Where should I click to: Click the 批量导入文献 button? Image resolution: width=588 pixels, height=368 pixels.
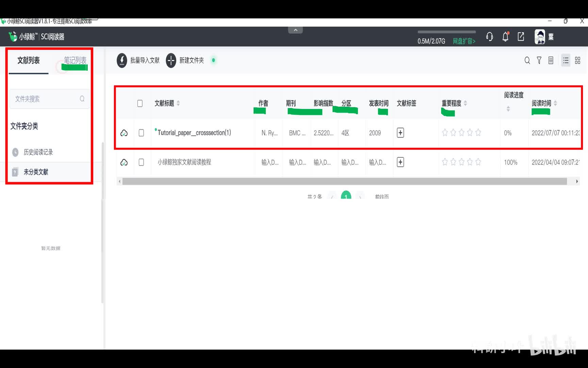coord(138,60)
